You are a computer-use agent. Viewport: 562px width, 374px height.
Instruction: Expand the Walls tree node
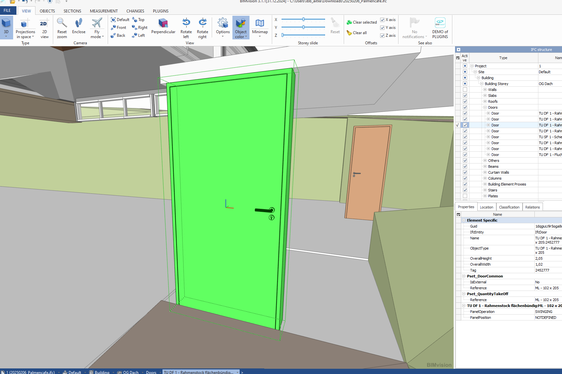(485, 90)
